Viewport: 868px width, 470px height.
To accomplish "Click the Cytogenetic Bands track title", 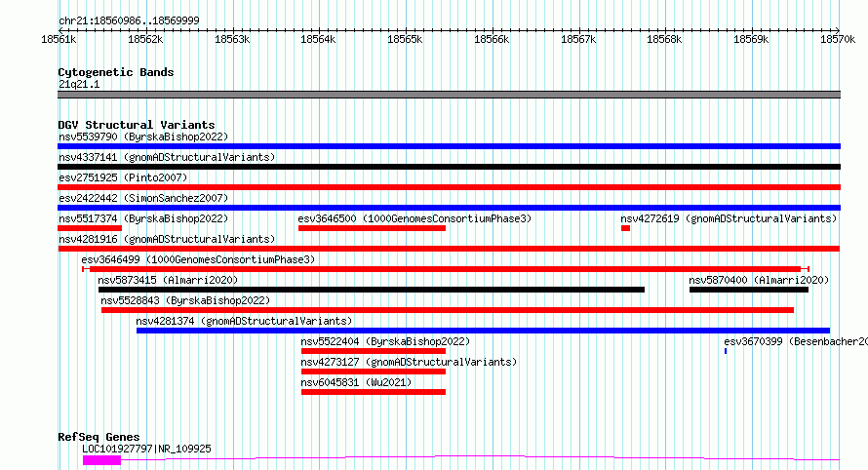I will click(x=116, y=72).
